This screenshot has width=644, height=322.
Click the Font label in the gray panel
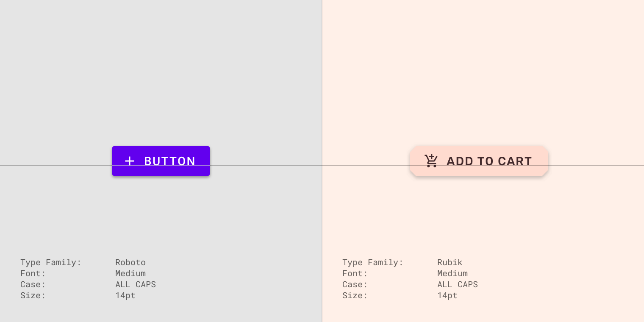coord(33,273)
